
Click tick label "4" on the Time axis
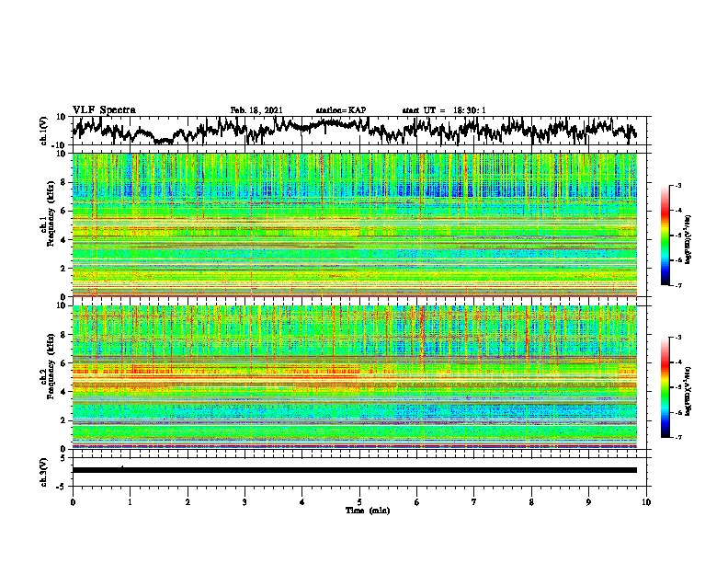pyautogui.click(x=302, y=502)
